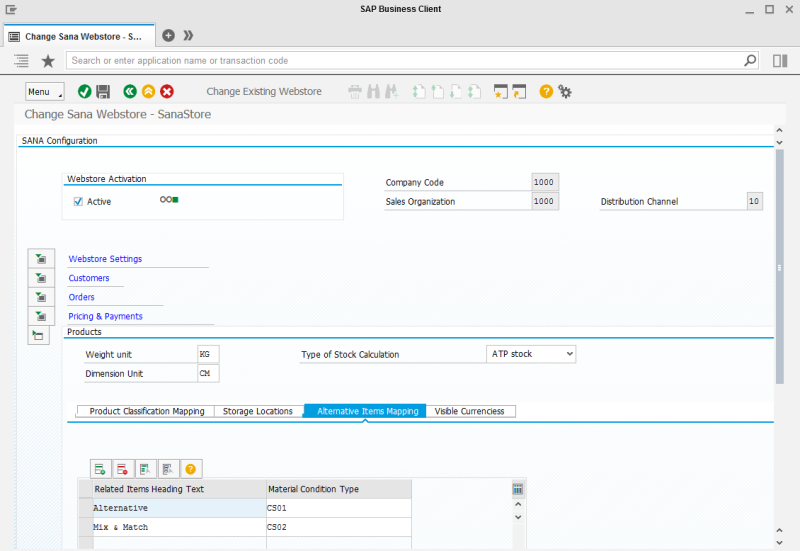
Task: Select the Mix & Match cell
Action: (x=179, y=527)
